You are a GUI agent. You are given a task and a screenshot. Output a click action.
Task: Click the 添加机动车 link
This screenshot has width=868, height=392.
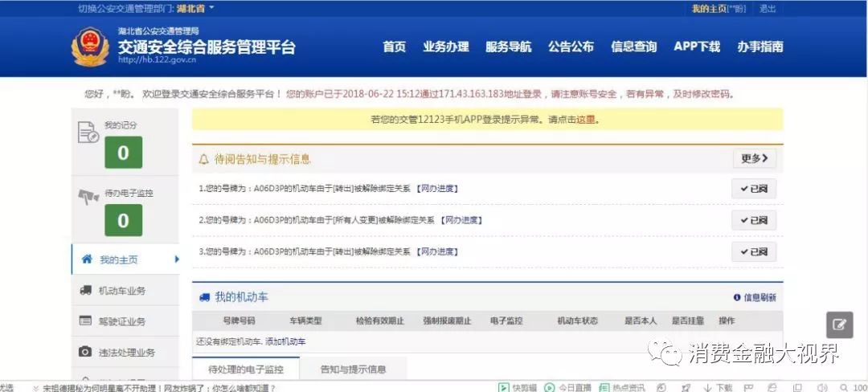pyautogui.click(x=285, y=341)
